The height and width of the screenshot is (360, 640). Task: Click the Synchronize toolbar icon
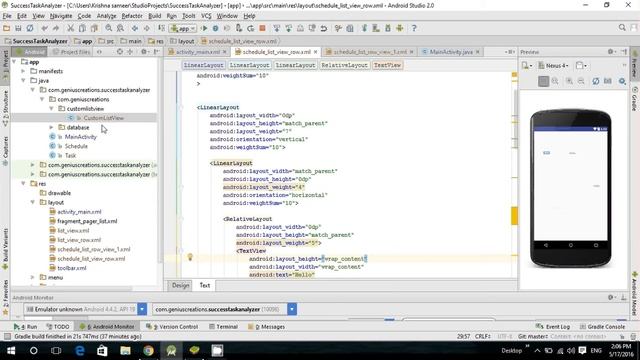(30, 28)
